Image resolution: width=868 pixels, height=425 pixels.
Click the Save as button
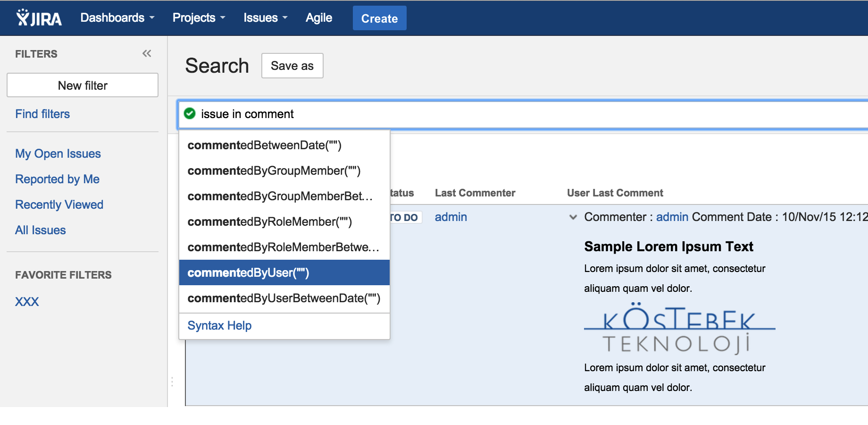292,66
